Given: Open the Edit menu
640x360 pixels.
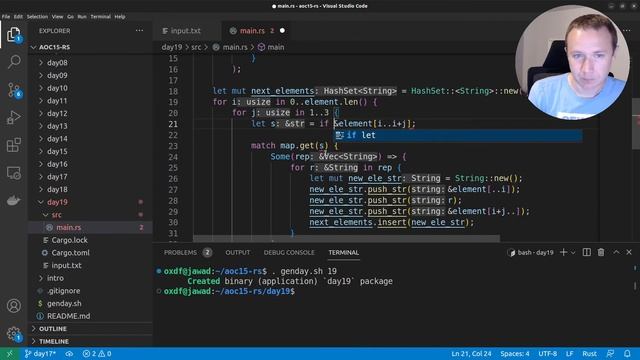Looking at the screenshot, I should (18, 17).
